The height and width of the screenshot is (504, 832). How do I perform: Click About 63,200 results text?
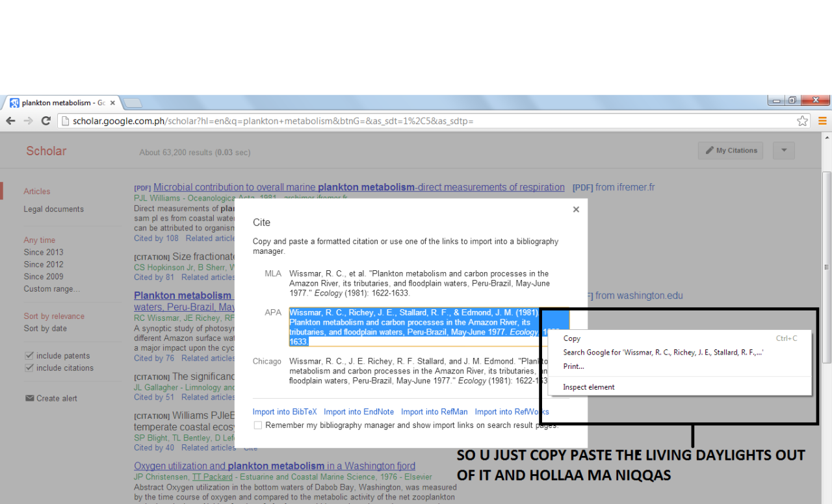(194, 153)
